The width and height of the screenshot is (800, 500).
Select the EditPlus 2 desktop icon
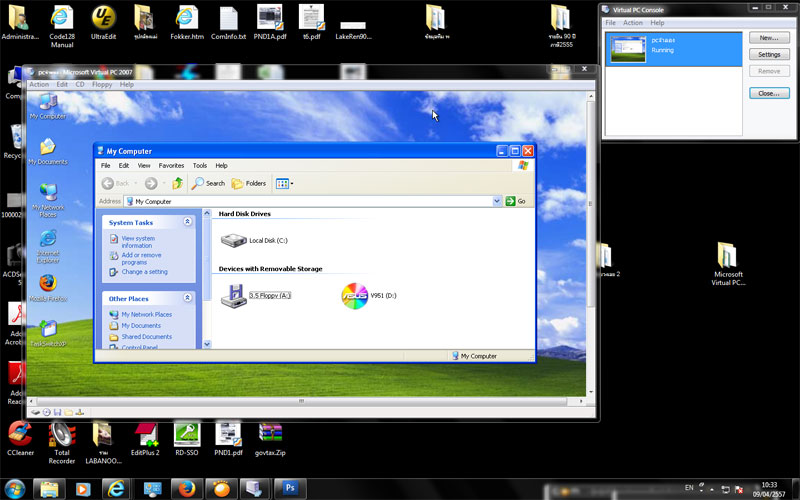(x=145, y=438)
